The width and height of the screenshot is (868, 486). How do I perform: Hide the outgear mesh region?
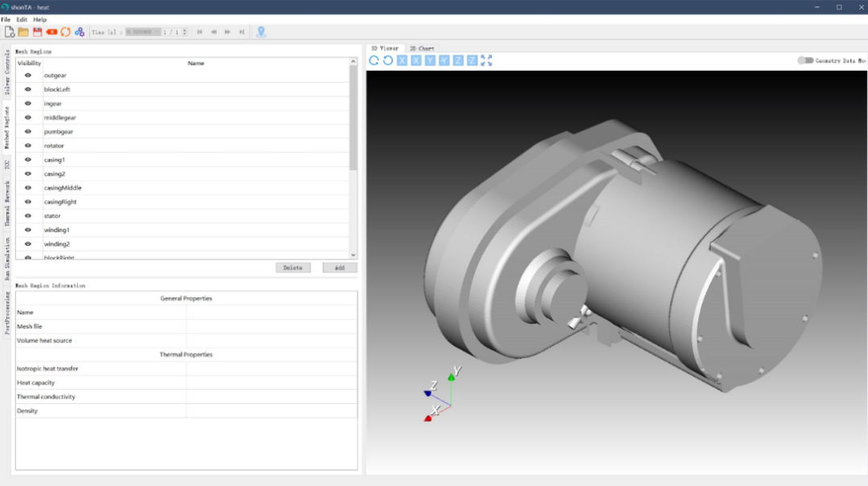coord(28,76)
